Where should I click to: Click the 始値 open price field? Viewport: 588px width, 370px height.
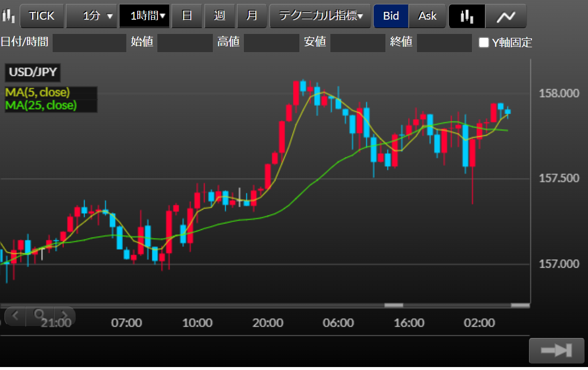coord(185,42)
